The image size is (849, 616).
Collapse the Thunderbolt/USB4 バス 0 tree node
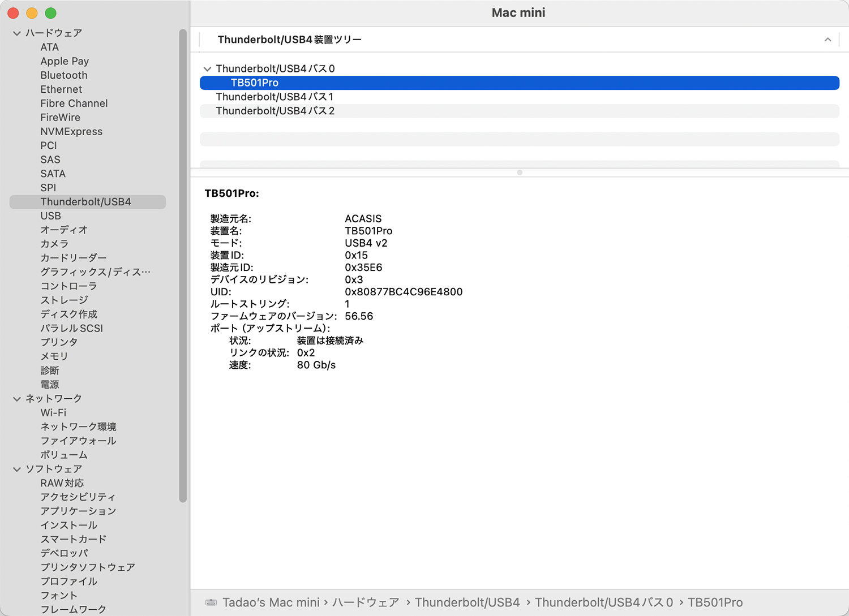click(x=207, y=69)
